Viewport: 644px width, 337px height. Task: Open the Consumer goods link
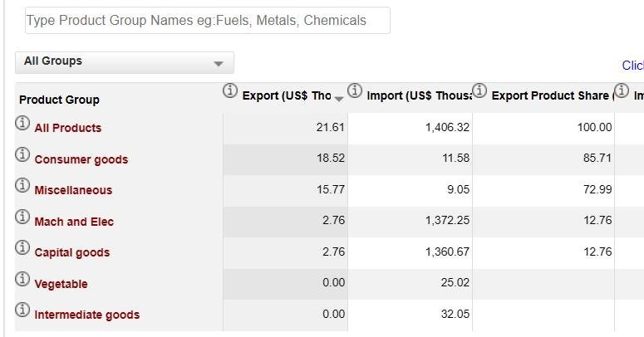pos(81,159)
